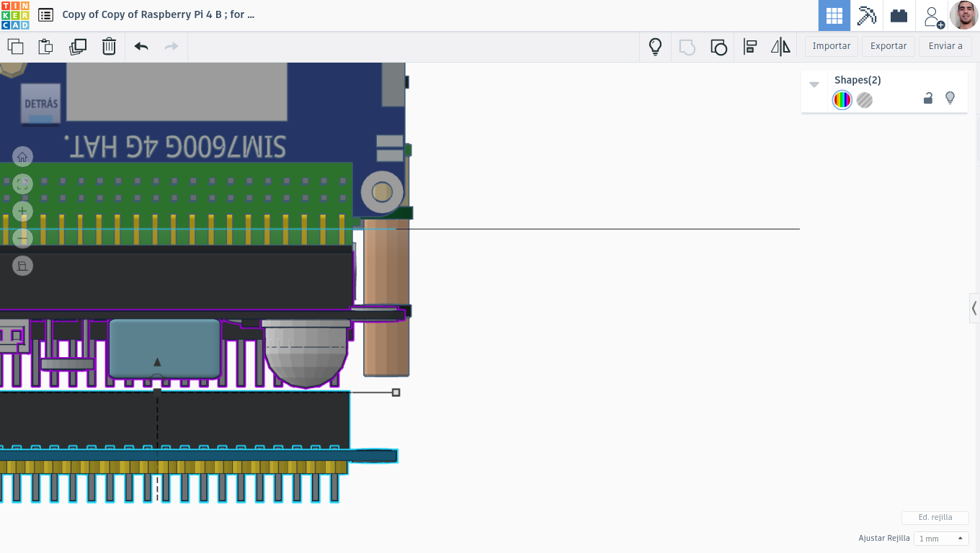Collapse the Shapes(2) inspector panel
Screen dimensions: 980x553
tap(814, 84)
